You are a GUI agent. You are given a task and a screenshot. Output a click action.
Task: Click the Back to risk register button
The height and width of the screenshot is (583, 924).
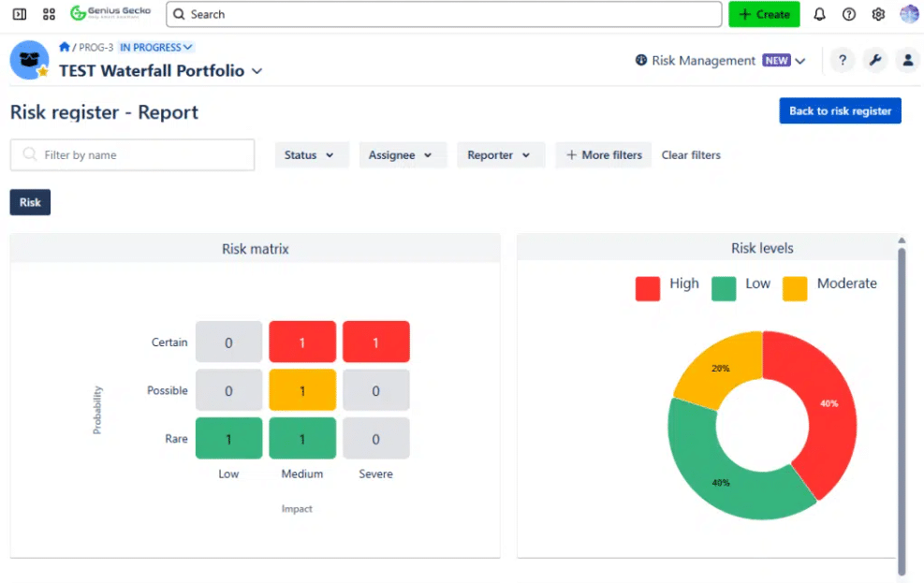[x=840, y=110]
